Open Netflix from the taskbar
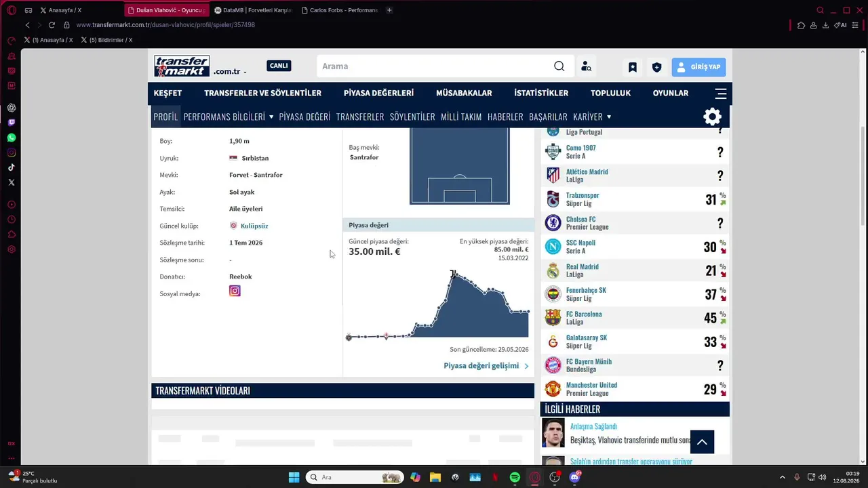This screenshot has width=868, height=488. [495, 477]
